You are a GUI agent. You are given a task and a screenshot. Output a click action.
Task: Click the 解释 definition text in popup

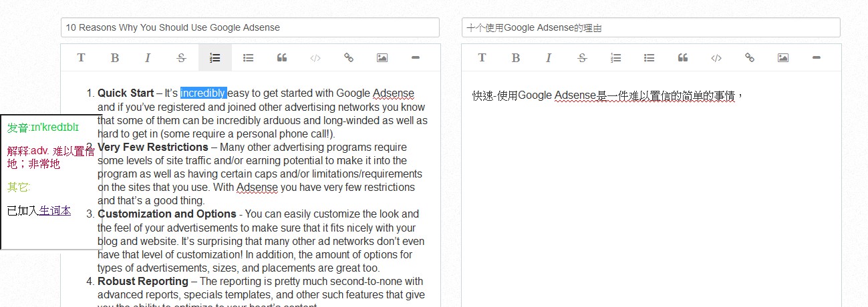tap(51, 158)
